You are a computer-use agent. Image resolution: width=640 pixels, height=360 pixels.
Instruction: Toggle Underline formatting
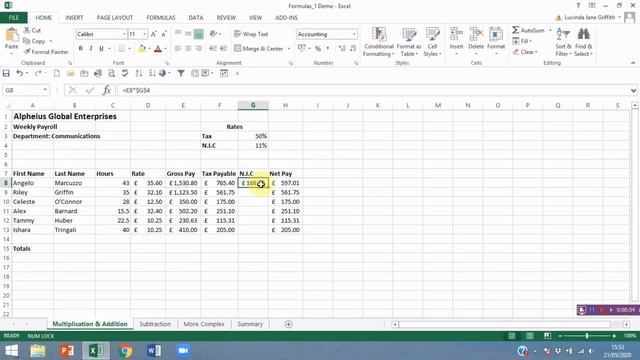point(101,49)
